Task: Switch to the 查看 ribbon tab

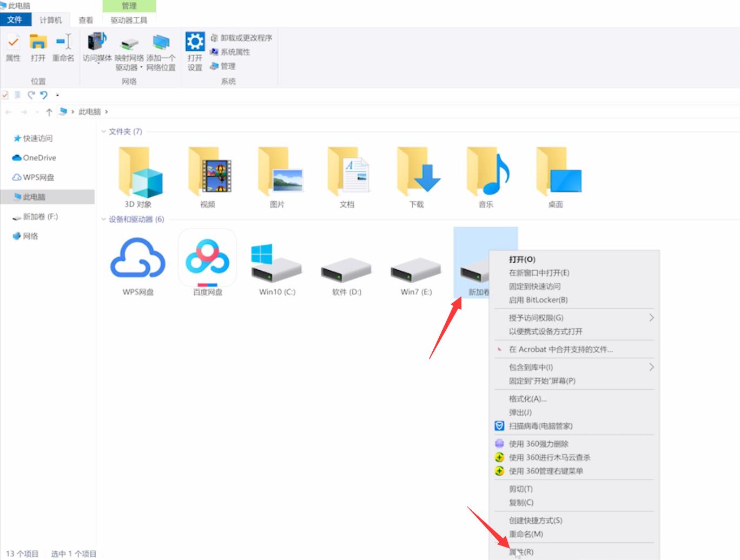Action: 86,20
